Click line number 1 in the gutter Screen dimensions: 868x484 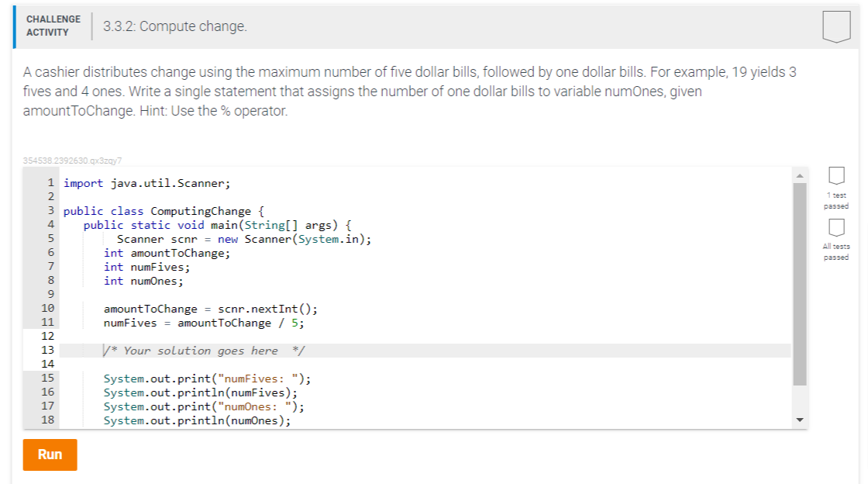pos(51,183)
